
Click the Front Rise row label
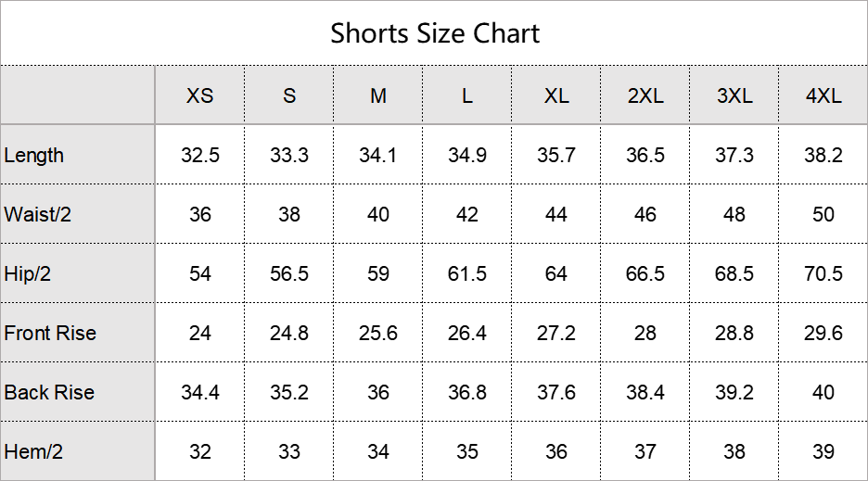pyautogui.click(x=50, y=334)
